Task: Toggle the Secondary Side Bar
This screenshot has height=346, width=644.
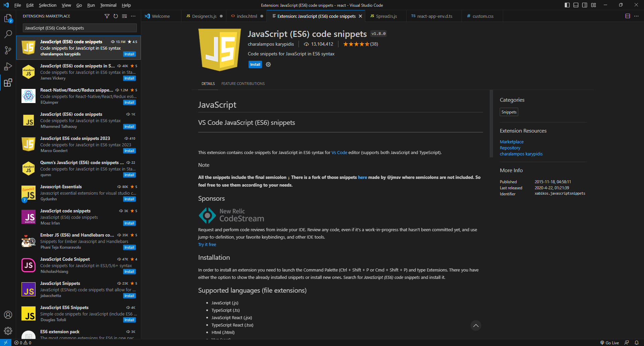Action: [585, 5]
